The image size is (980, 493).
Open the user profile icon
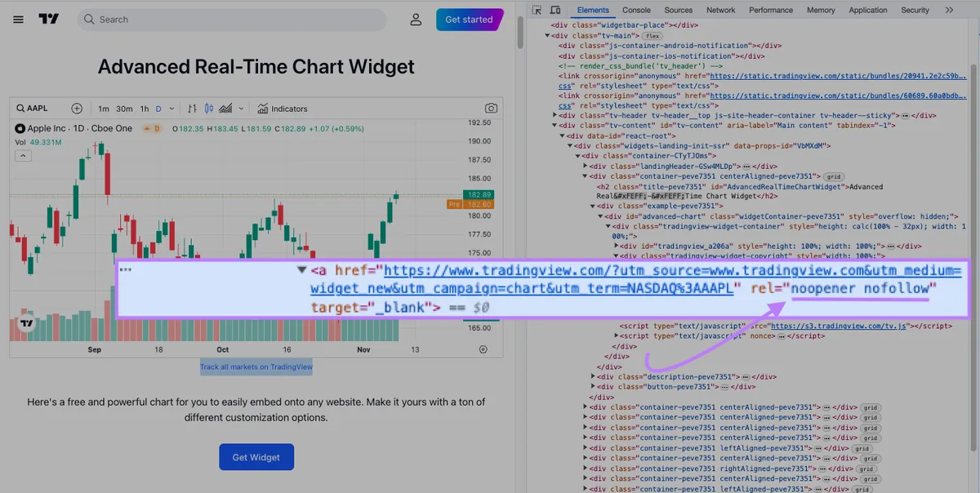pyautogui.click(x=416, y=20)
